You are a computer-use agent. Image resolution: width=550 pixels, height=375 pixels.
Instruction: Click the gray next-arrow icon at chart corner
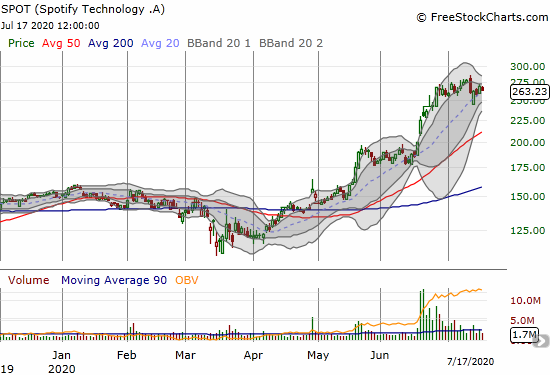(x=542, y=341)
